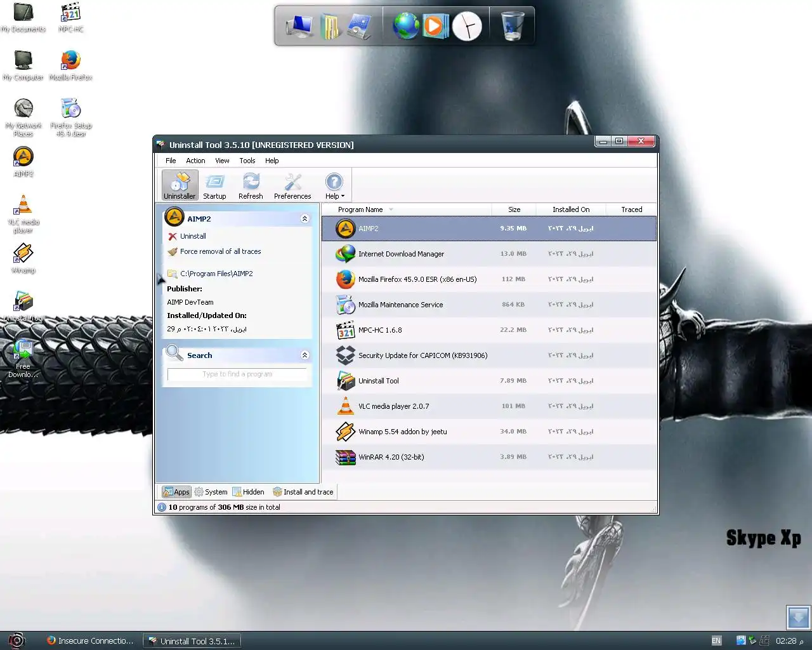Select the Winamp 5.54 addon icon

point(346,432)
